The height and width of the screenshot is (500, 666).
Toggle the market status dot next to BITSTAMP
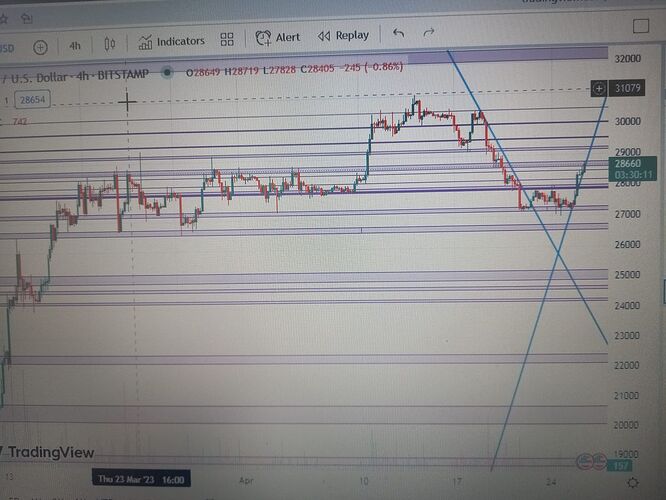[x=166, y=71]
